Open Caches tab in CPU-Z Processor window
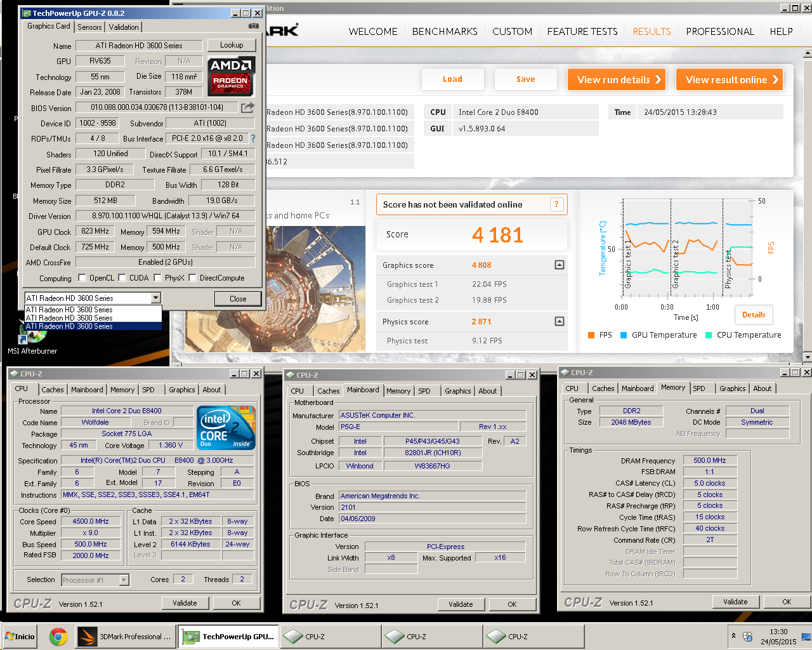 pos(53,390)
